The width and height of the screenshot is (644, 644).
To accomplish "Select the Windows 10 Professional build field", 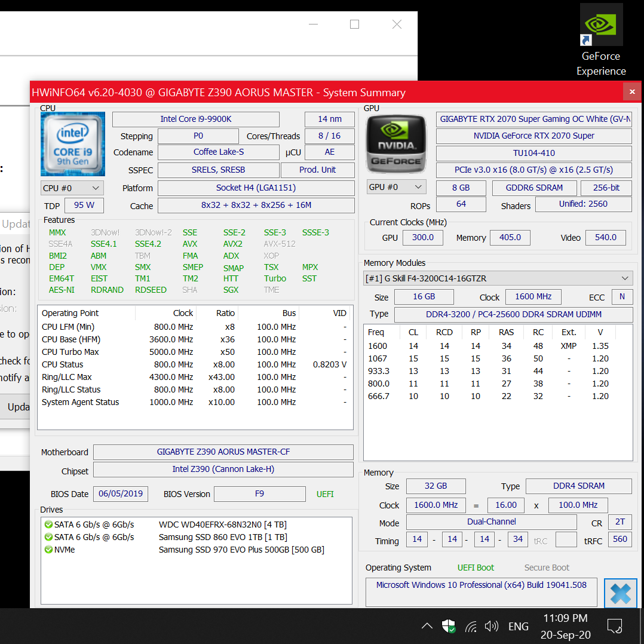I will pos(482,592).
